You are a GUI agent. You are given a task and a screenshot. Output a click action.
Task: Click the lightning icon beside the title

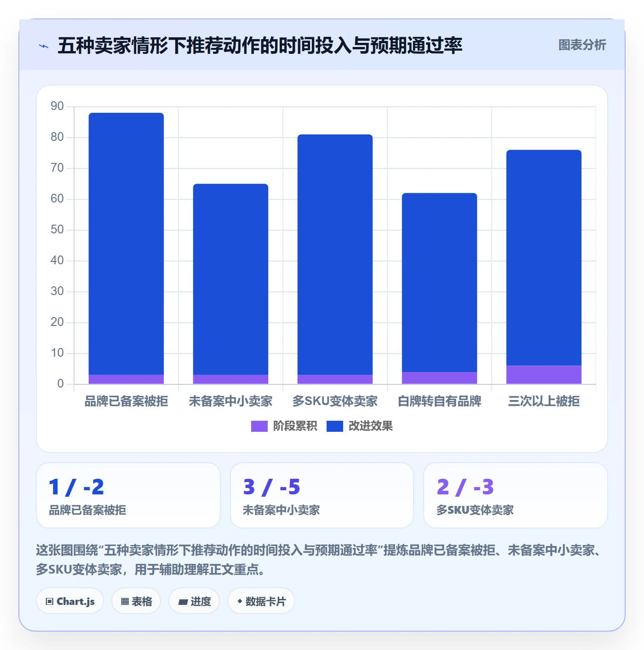pos(44,46)
